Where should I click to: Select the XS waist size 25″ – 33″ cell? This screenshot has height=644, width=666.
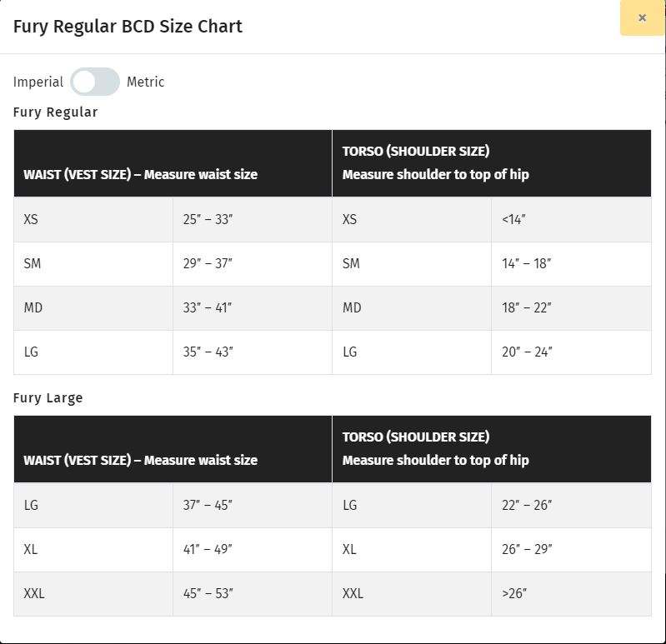click(208, 220)
